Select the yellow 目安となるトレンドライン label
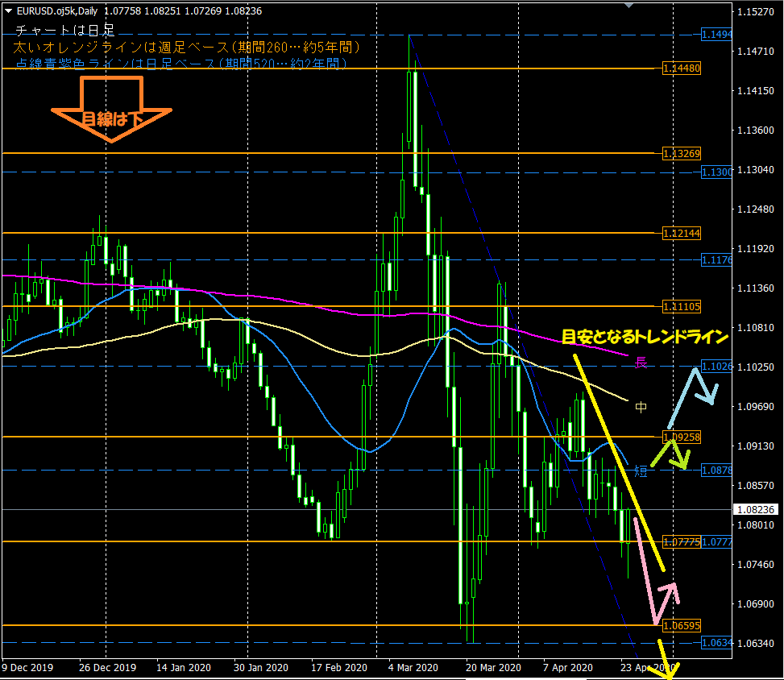This screenshot has width=784, height=680. coord(645,337)
